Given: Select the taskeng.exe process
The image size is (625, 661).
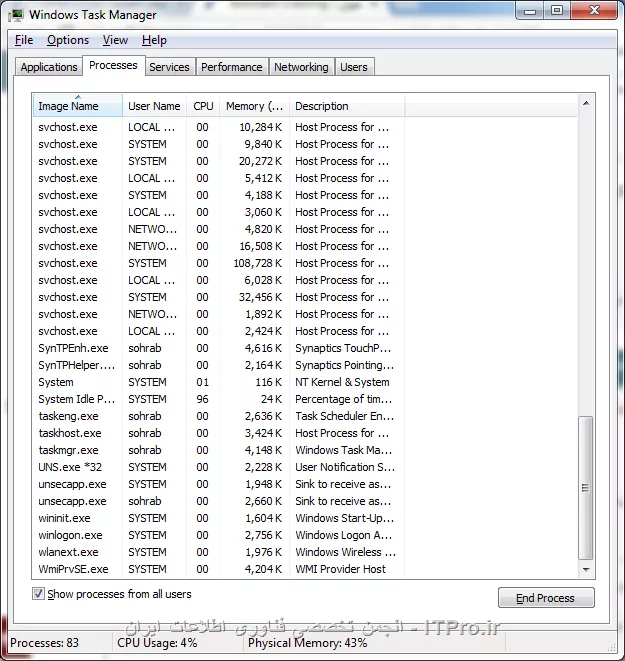Looking at the screenshot, I should click(x=218, y=416).
